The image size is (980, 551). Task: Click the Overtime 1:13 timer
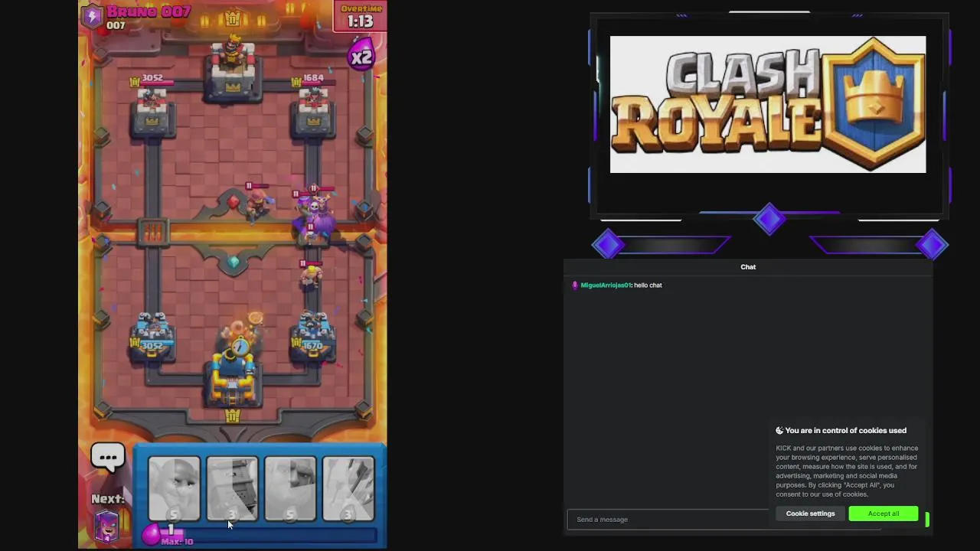(360, 16)
